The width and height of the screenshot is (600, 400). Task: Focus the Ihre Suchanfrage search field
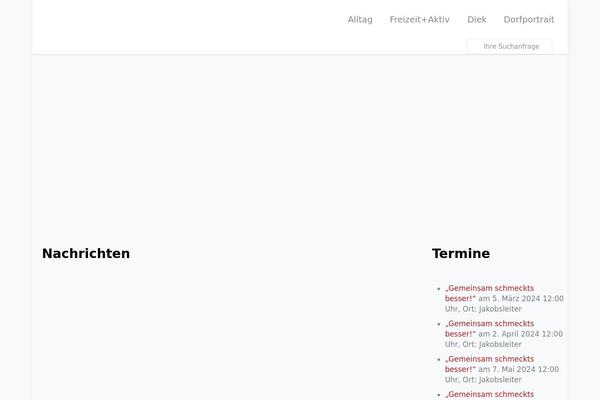[x=509, y=46]
